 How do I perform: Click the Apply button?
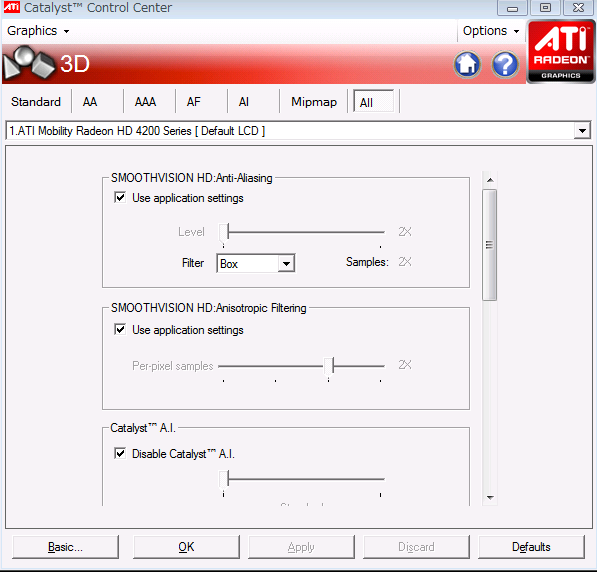pyautogui.click(x=301, y=547)
